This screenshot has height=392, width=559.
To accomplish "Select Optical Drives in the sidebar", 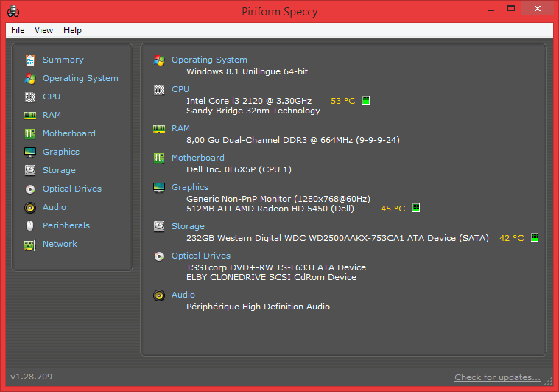I will click(x=72, y=189).
